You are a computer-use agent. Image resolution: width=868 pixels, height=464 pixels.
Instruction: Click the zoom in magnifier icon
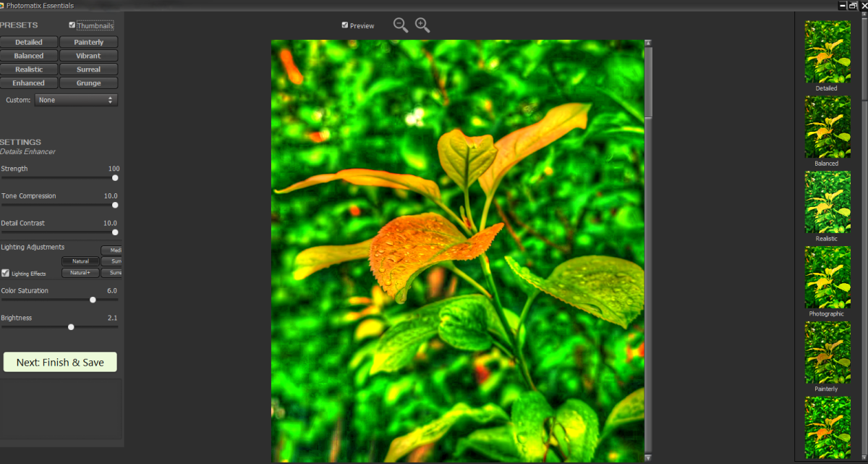[x=422, y=25]
